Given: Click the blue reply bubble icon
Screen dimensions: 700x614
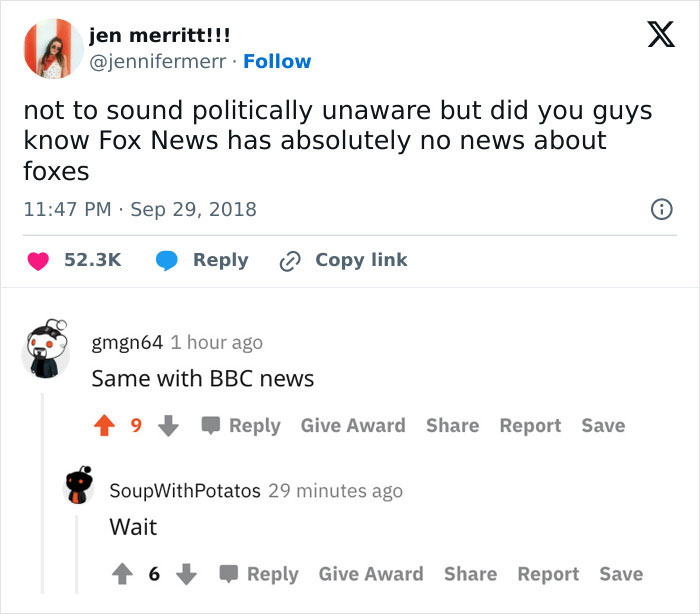Looking at the screenshot, I should 168,261.
